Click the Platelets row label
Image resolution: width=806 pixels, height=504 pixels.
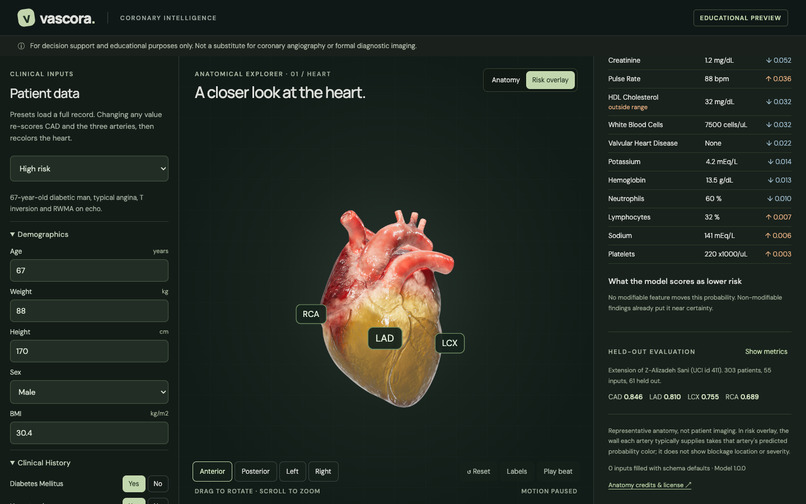pyautogui.click(x=621, y=254)
